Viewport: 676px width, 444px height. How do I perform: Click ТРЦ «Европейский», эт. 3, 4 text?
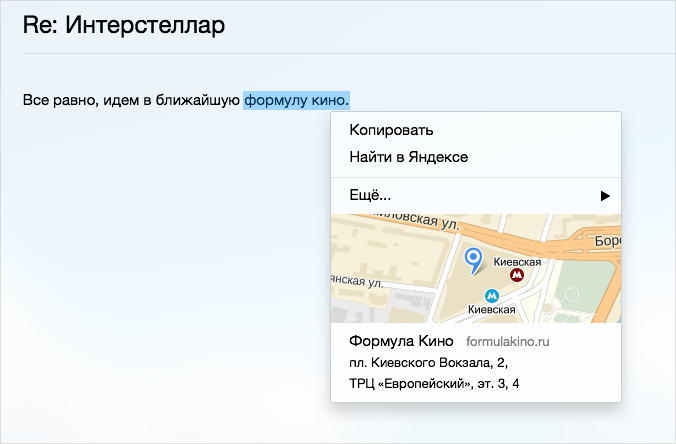[x=434, y=383]
